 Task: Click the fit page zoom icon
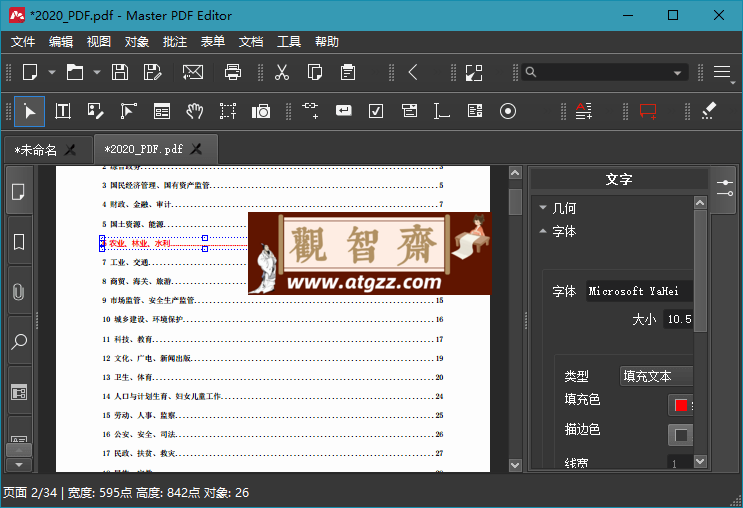[474, 73]
